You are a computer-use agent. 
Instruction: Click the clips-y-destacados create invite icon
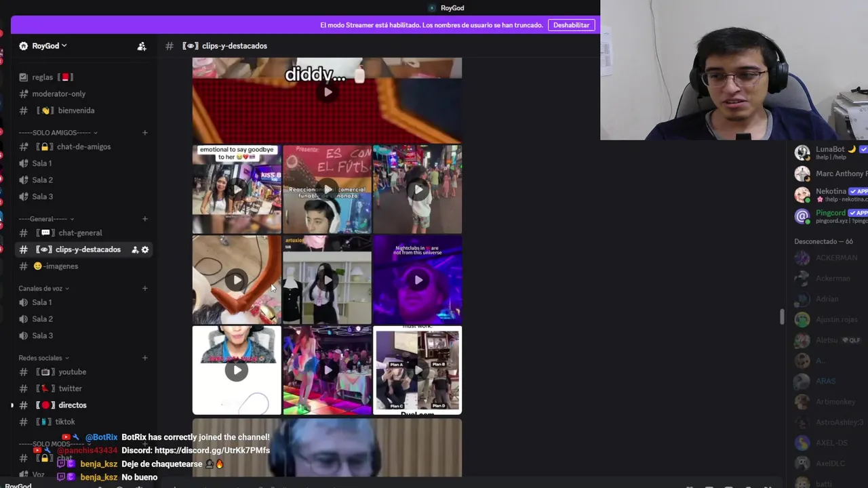click(135, 249)
